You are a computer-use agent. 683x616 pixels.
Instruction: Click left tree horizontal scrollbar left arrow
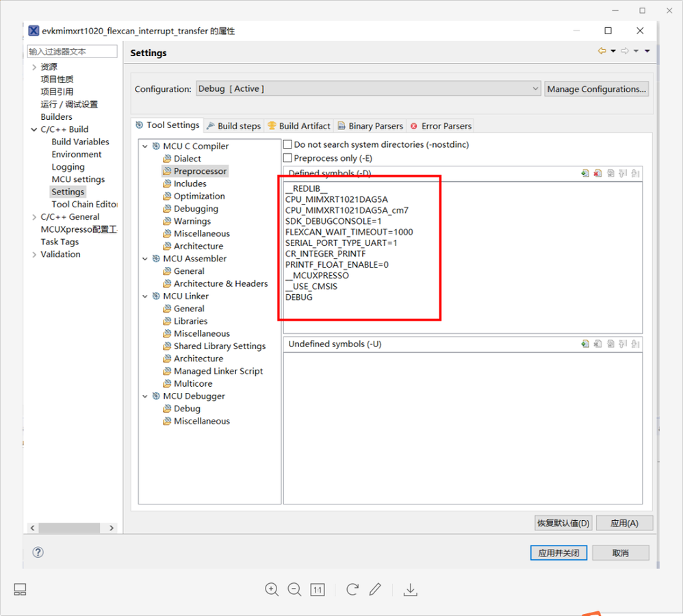tap(32, 528)
